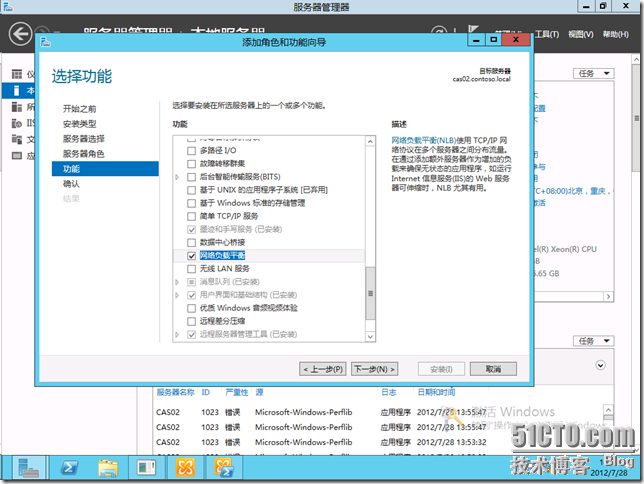Image resolution: width=644 pixels, height=484 pixels.
Task: Expand the BITS feature node
Action: pyautogui.click(x=177, y=177)
